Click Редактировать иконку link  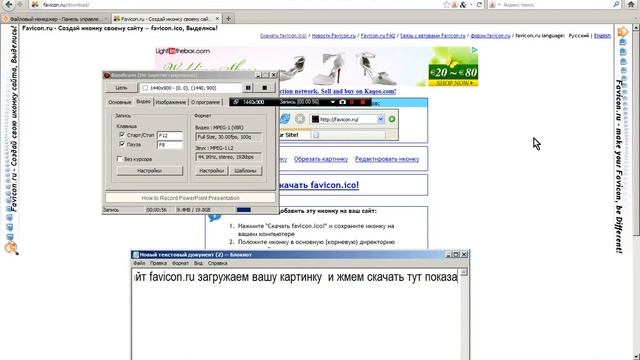click(387, 159)
